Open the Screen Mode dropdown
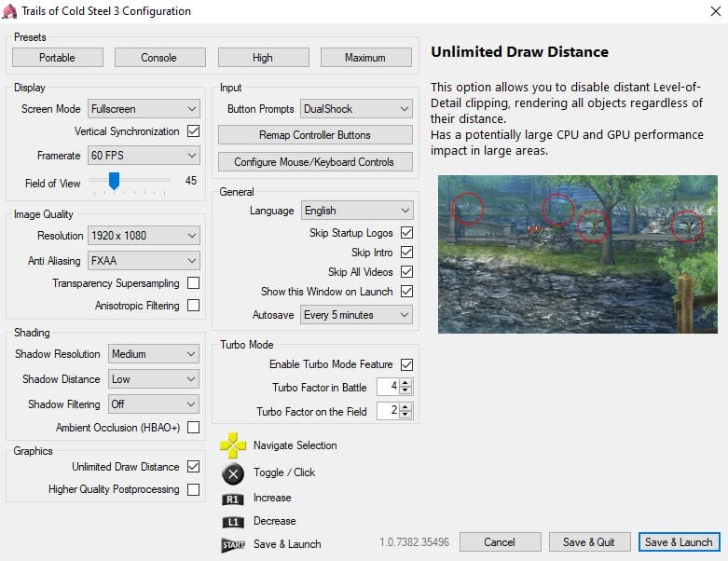 (x=144, y=109)
